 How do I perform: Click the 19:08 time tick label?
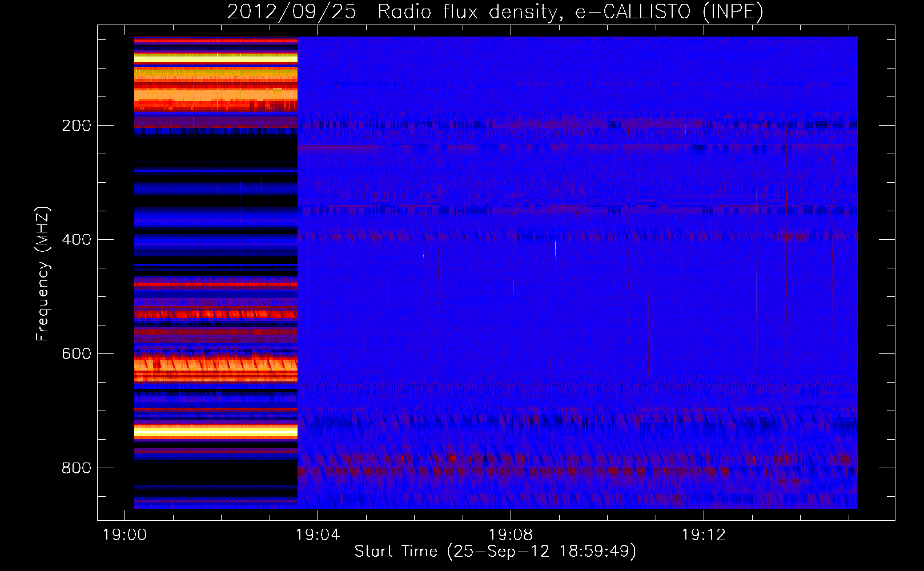pyautogui.click(x=511, y=535)
